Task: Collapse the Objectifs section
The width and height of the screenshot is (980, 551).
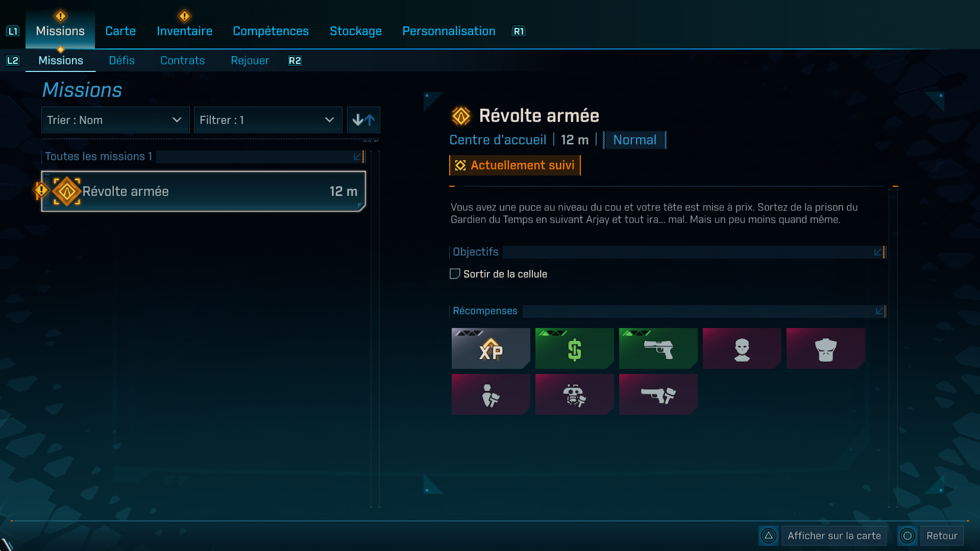Action: (879, 252)
